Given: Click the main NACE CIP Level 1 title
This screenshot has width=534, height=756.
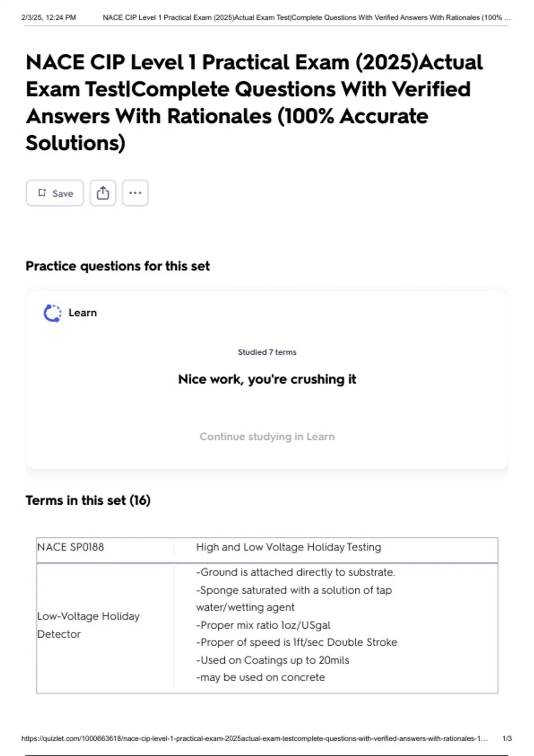Looking at the screenshot, I should click(x=254, y=102).
